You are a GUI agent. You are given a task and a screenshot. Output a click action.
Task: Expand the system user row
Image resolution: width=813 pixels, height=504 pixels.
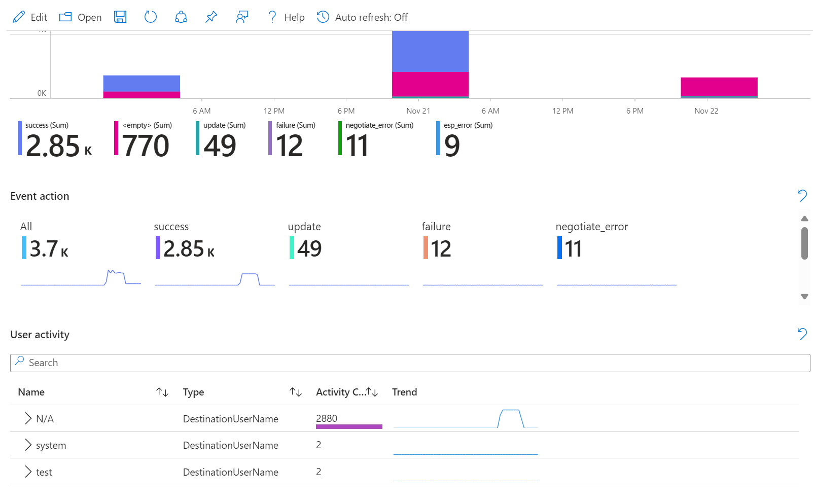click(28, 445)
